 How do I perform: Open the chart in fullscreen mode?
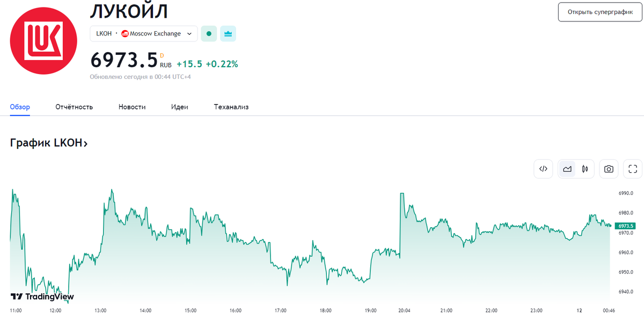tap(632, 169)
